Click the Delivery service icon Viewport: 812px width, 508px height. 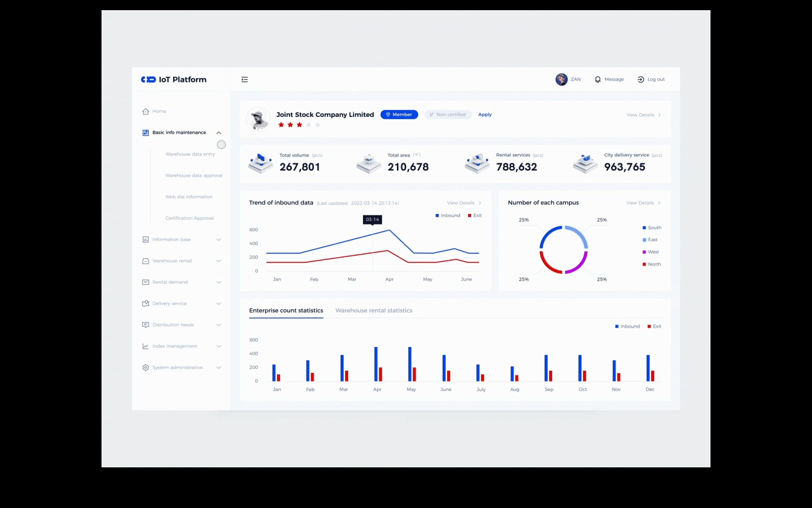[x=146, y=303]
